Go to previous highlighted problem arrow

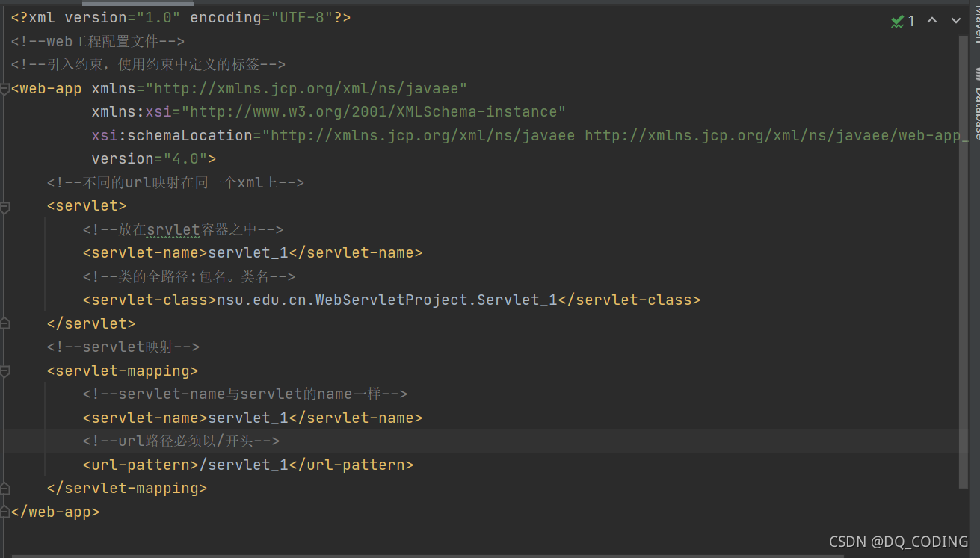(x=932, y=21)
